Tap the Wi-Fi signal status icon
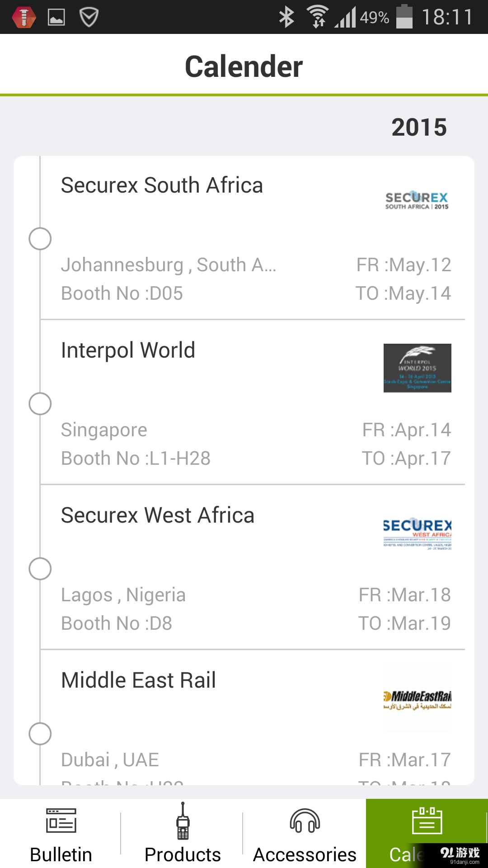This screenshot has height=868, width=488. pos(318,17)
